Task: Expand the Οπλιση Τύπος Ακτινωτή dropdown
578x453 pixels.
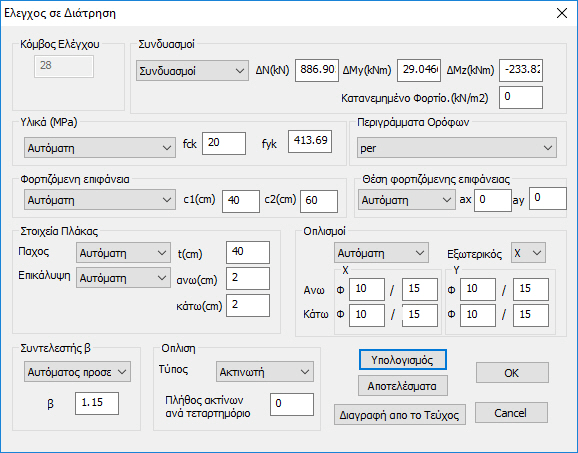Action: (265, 372)
